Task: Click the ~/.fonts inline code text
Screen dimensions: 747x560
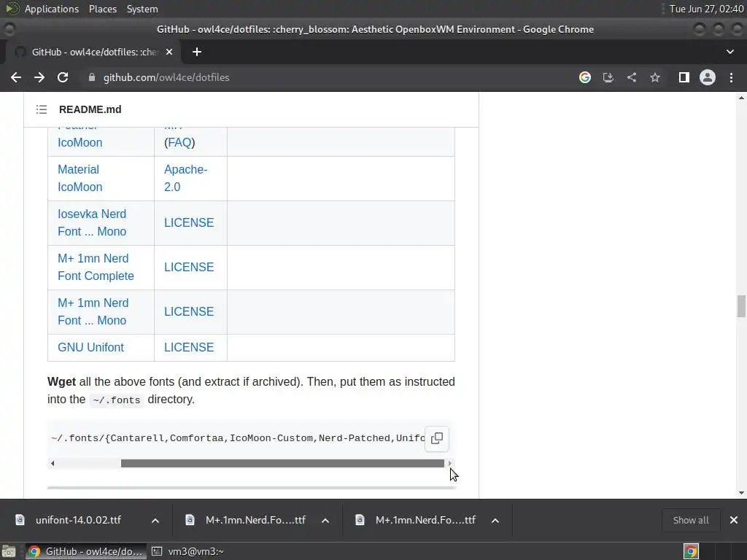Action: pyautogui.click(x=116, y=400)
